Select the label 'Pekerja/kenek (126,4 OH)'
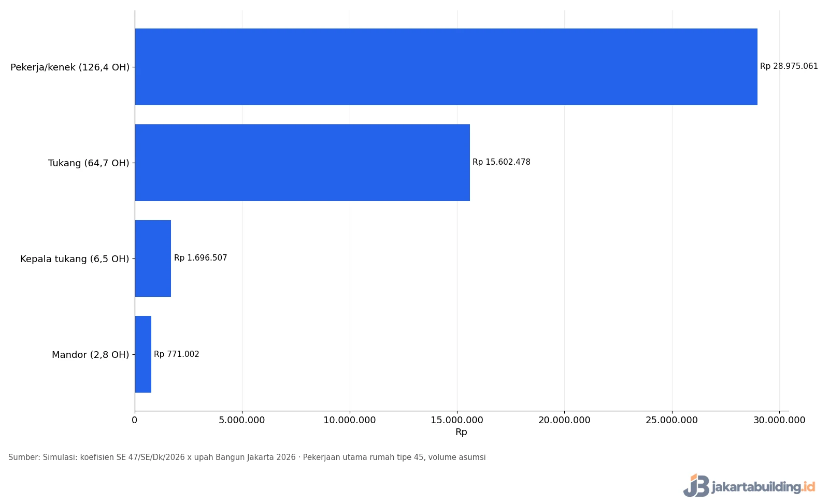 click(70, 67)
